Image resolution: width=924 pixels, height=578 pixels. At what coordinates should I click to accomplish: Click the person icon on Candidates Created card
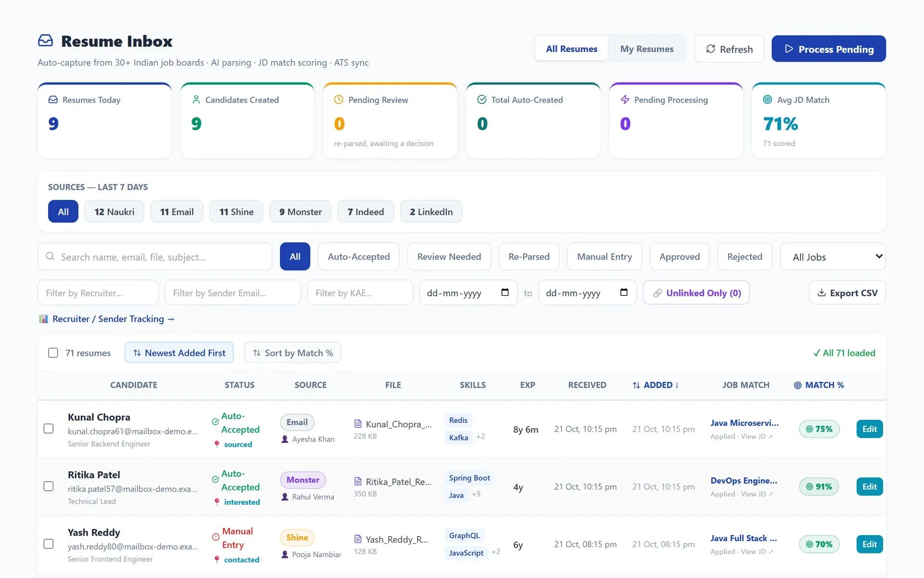[196, 100]
